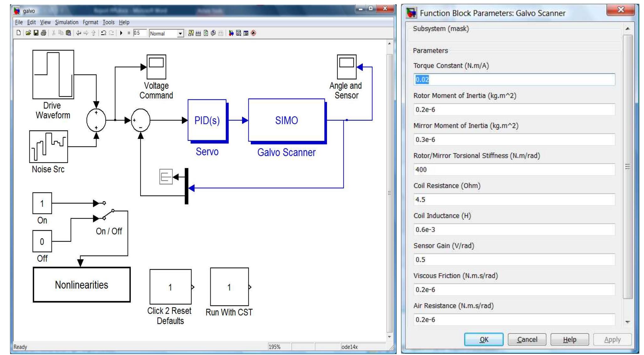This screenshot has height=355, width=644.
Task: Open the File menu
Action: [19, 22]
